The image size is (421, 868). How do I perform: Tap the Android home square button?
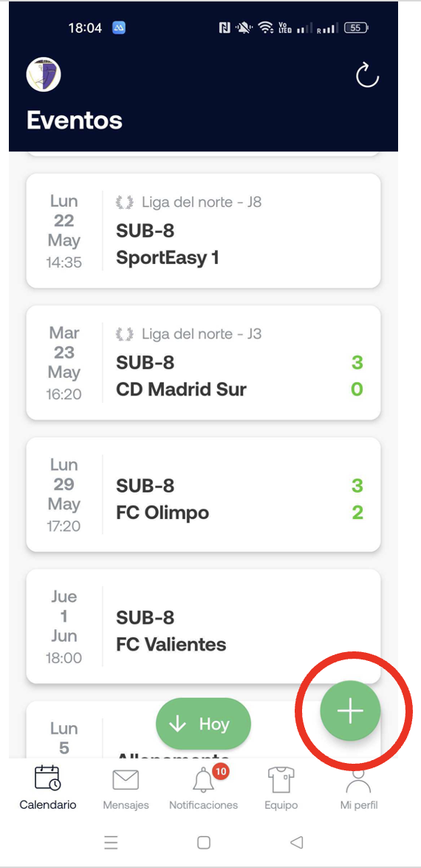204,842
